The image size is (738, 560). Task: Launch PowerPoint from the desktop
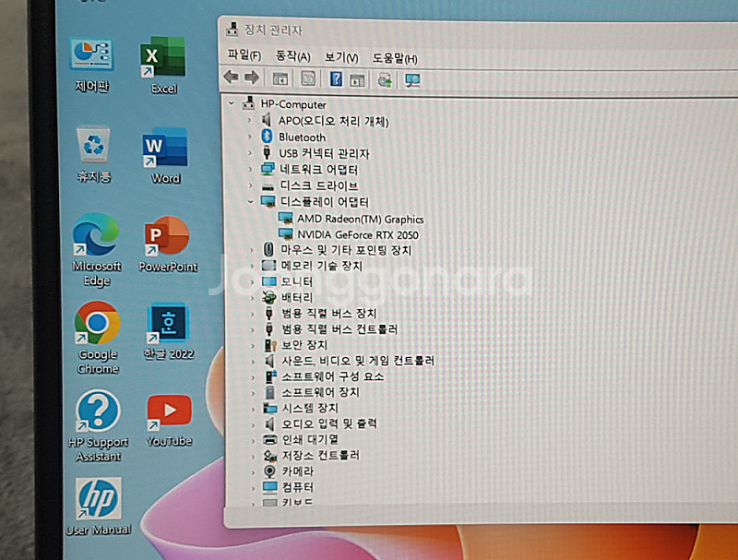click(168, 244)
